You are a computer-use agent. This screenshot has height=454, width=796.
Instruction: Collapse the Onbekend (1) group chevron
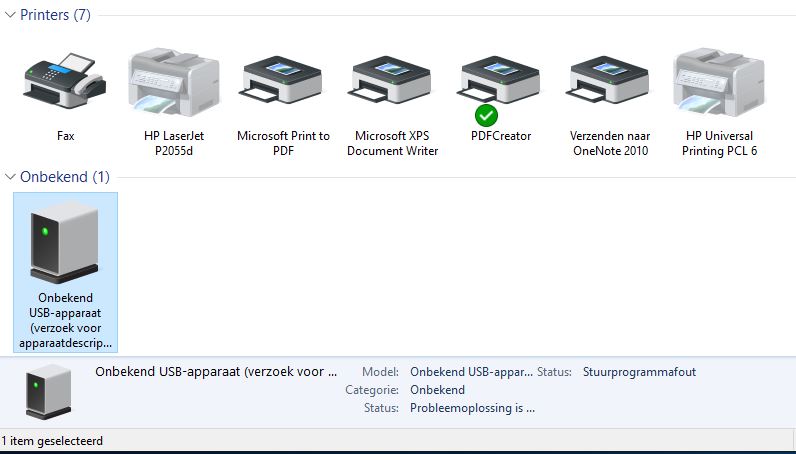(10, 177)
